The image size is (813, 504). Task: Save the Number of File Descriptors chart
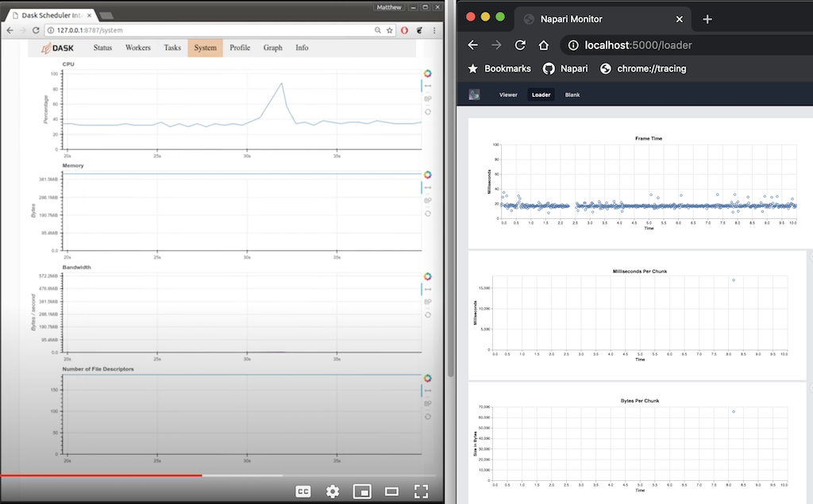click(x=428, y=402)
